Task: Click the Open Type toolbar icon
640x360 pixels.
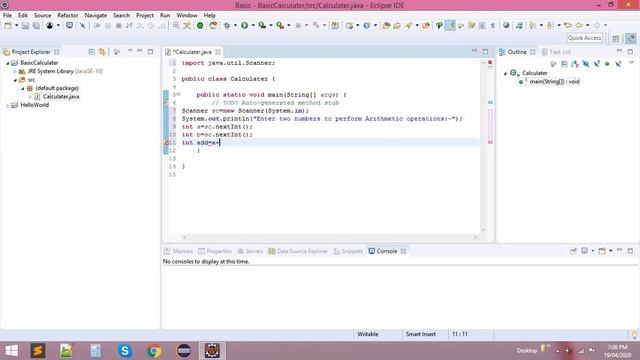Action: pyautogui.click(x=386, y=25)
